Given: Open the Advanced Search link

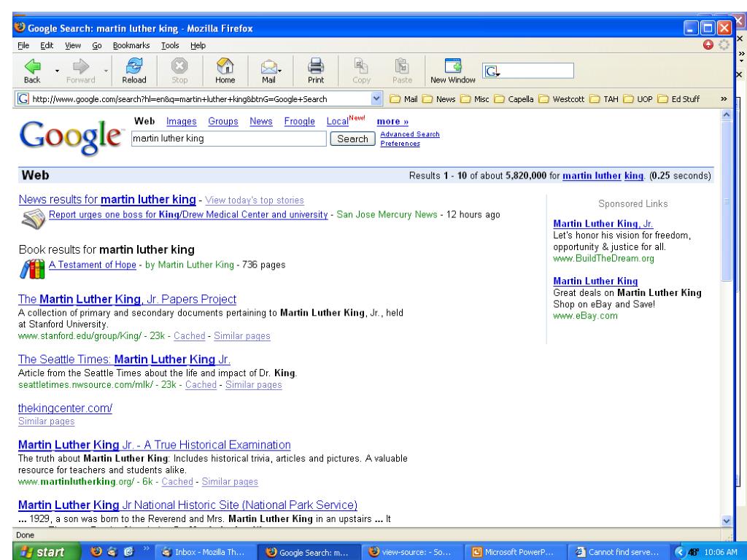Looking at the screenshot, I should coord(410,134).
